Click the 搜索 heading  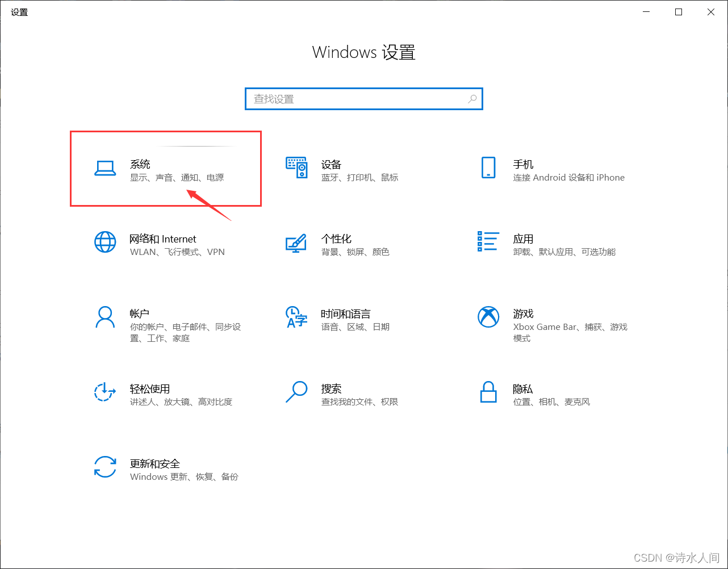pos(331,389)
